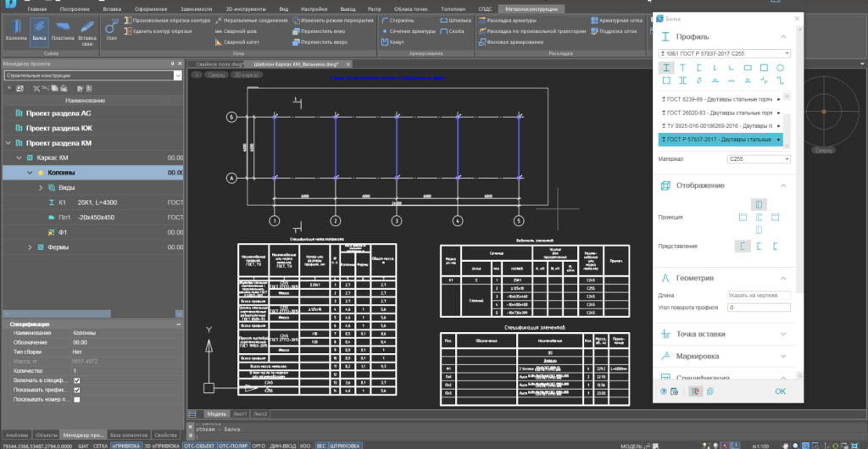This screenshot has width=868, height=449.
Task: Pick the I-beam profile shape icon
Action: click(666, 67)
